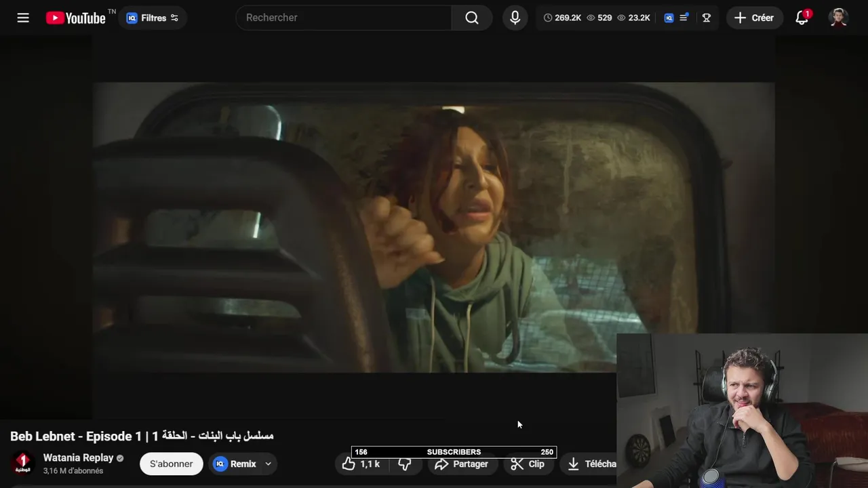Open account avatar menu
The height and width of the screenshot is (488, 868).
839,18
